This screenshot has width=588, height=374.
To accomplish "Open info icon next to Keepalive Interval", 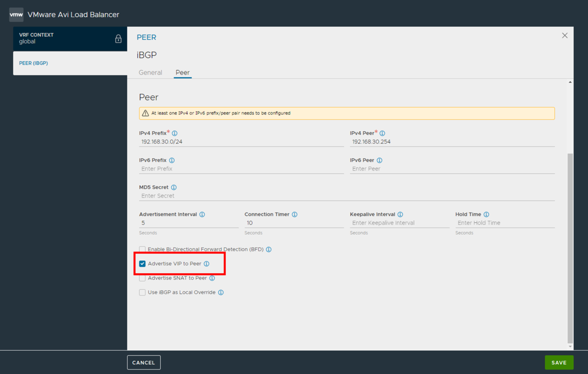I will pyautogui.click(x=400, y=214).
